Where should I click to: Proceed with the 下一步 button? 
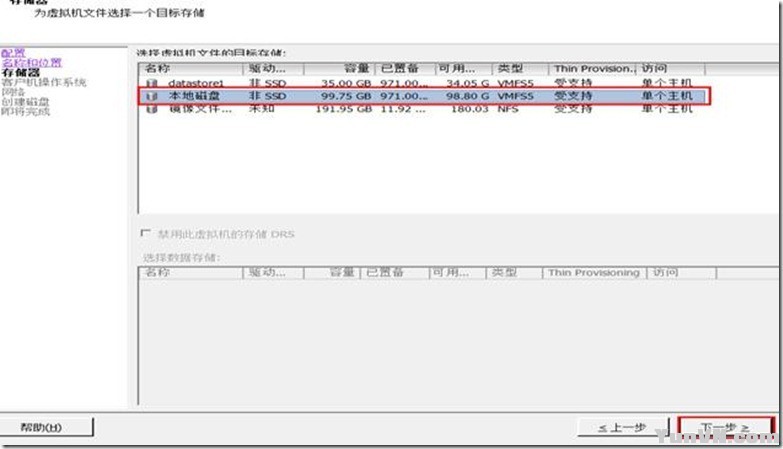pos(726,427)
